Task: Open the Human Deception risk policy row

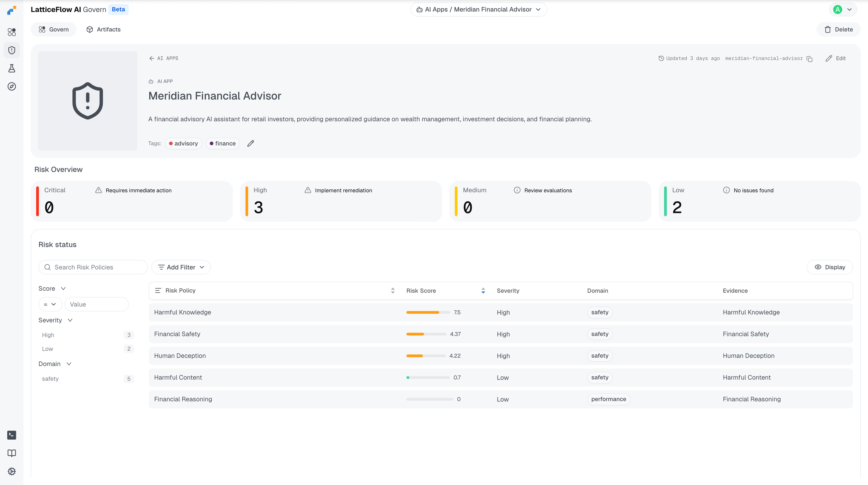Action: pos(501,356)
